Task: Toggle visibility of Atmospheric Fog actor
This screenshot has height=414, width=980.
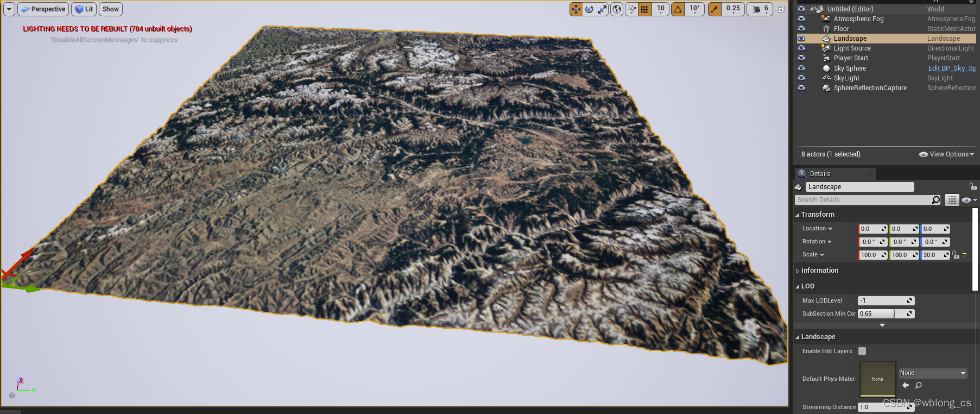Action: 801,18
